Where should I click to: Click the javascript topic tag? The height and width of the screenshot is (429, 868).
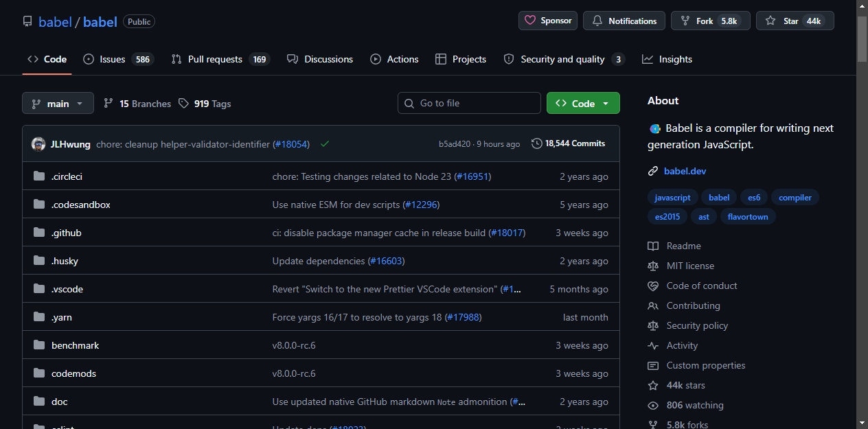pyautogui.click(x=672, y=198)
